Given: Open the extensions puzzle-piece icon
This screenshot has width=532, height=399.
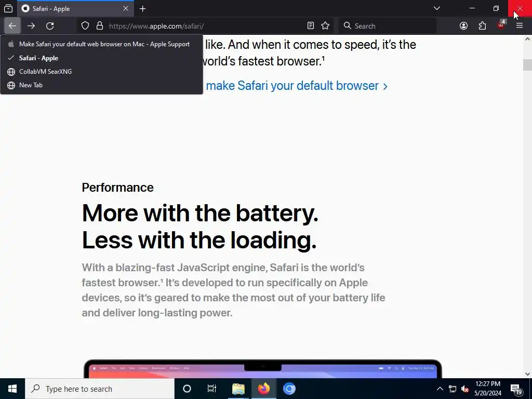Looking at the screenshot, I should (x=482, y=26).
